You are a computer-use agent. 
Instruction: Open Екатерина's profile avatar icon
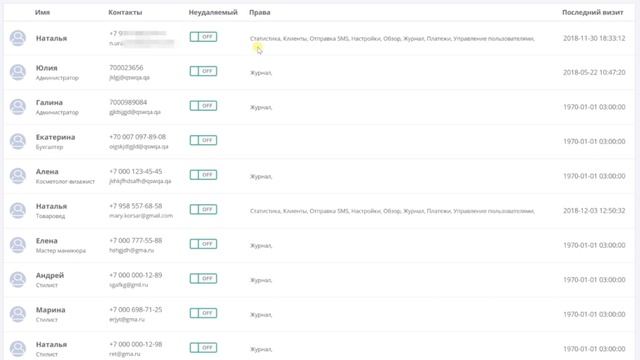click(x=18, y=141)
